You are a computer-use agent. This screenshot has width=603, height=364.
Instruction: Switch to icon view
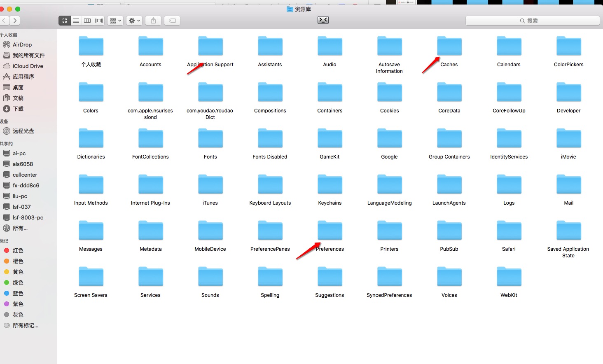(x=65, y=21)
